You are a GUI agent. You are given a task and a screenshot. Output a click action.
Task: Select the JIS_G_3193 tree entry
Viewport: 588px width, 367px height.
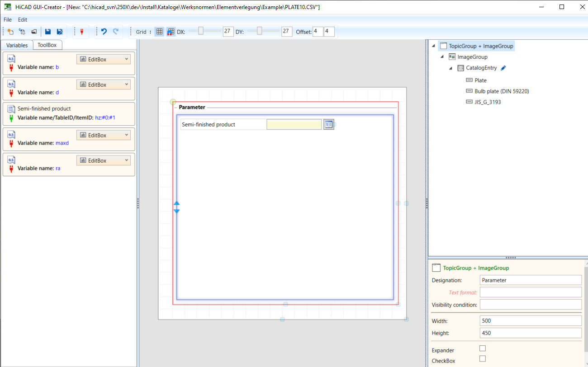coord(488,102)
